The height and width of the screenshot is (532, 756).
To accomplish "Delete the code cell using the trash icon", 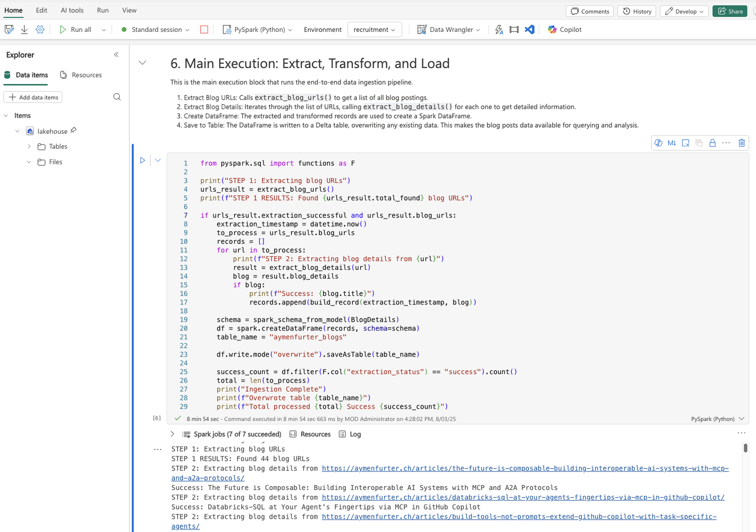I will pos(742,143).
